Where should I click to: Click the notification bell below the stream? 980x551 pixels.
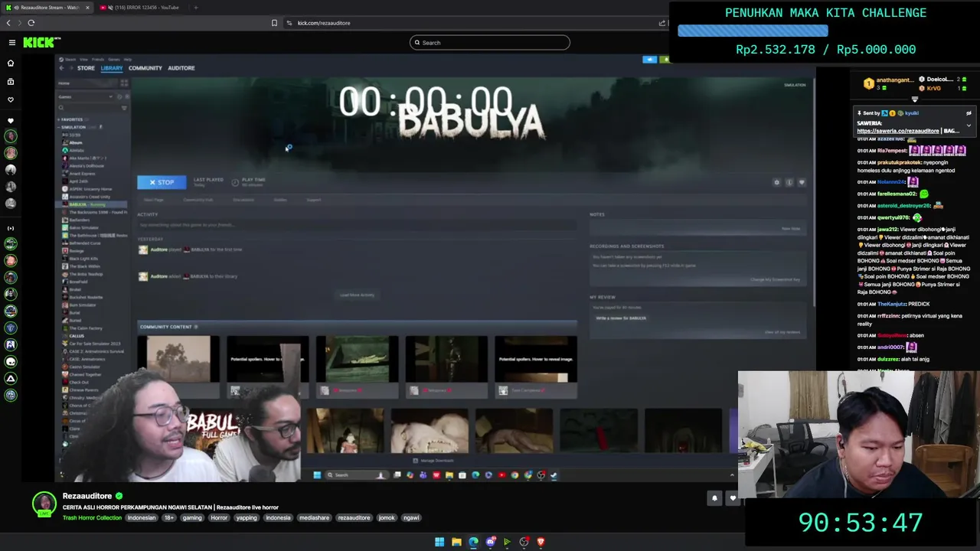pyautogui.click(x=714, y=498)
